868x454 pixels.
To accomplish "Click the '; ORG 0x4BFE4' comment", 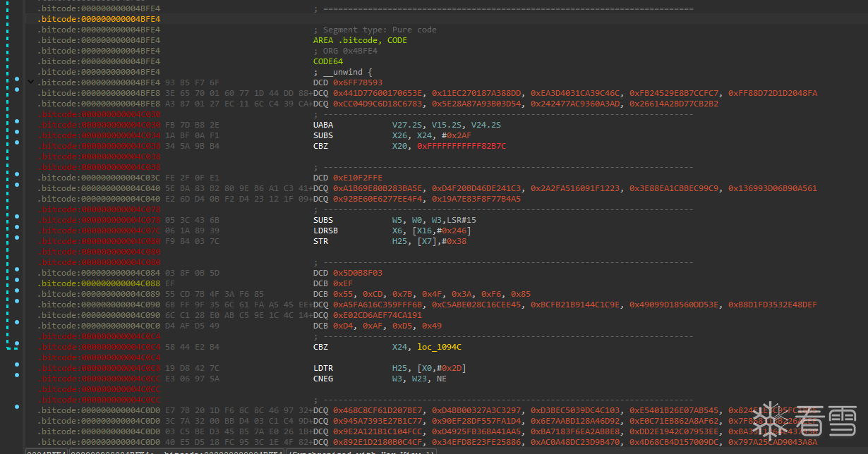I will tap(345, 51).
